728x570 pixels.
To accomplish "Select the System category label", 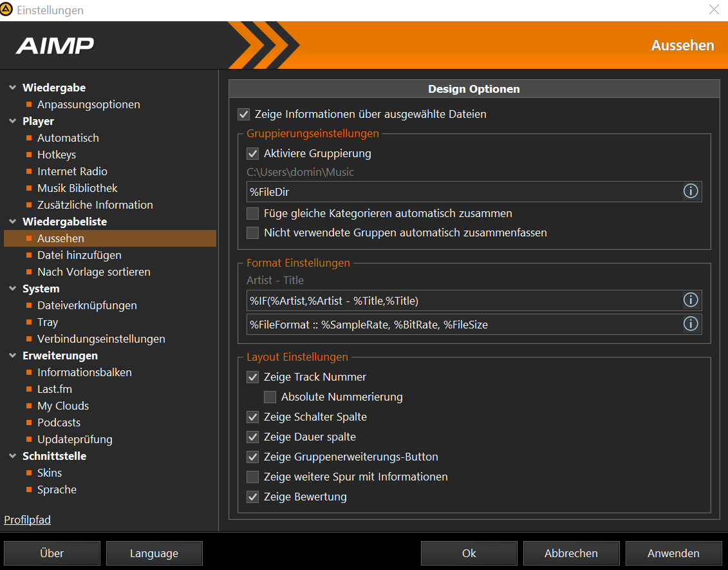I will point(41,289).
